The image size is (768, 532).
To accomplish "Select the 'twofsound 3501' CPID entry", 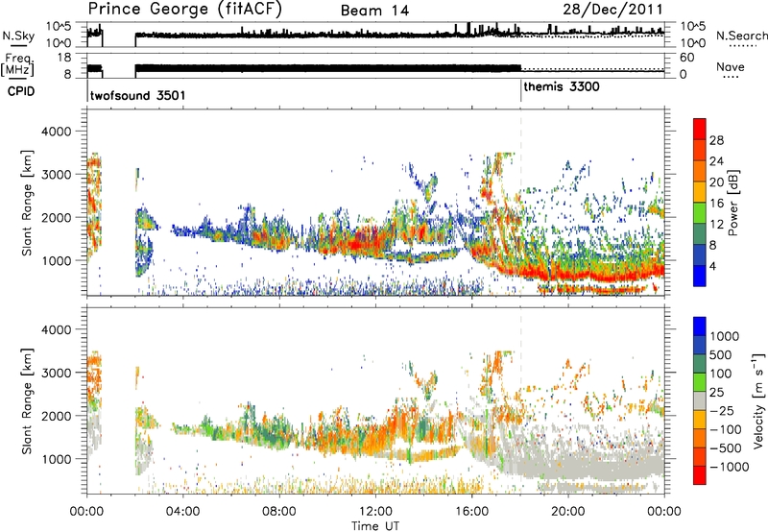I will pos(137,95).
